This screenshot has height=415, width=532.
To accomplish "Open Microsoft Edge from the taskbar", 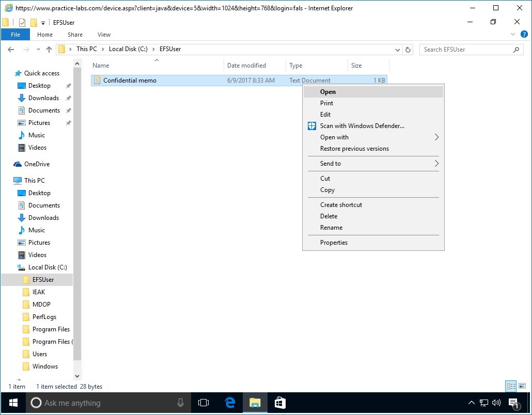I will (229, 403).
